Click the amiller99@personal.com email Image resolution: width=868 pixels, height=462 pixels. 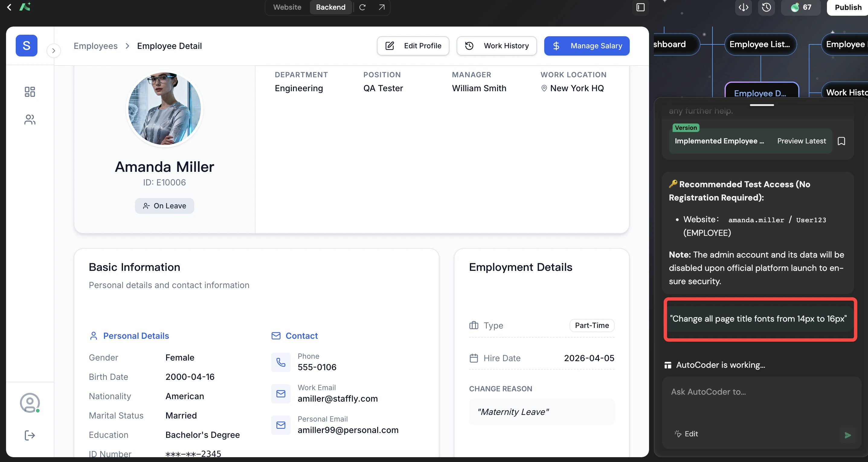[x=348, y=430]
